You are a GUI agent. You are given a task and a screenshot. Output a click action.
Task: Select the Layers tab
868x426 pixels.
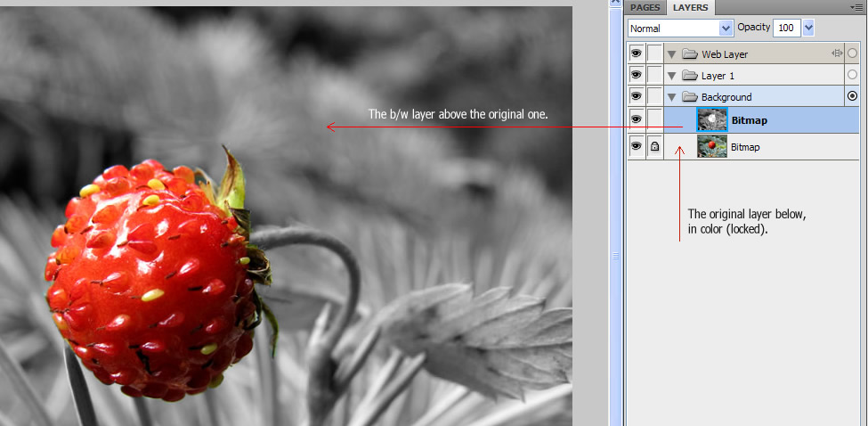(690, 7)
